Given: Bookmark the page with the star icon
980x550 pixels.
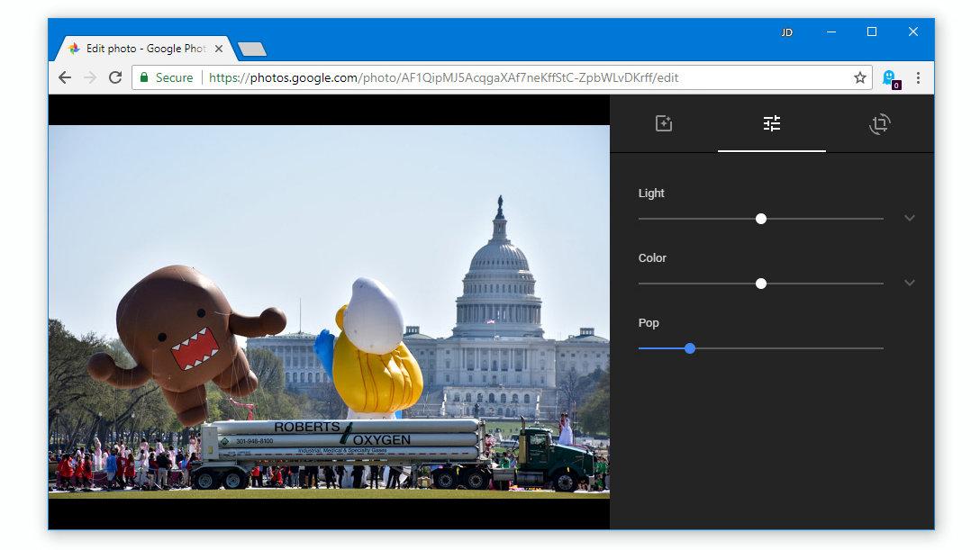Looking at the screenshot, I should tap(859, 77).
